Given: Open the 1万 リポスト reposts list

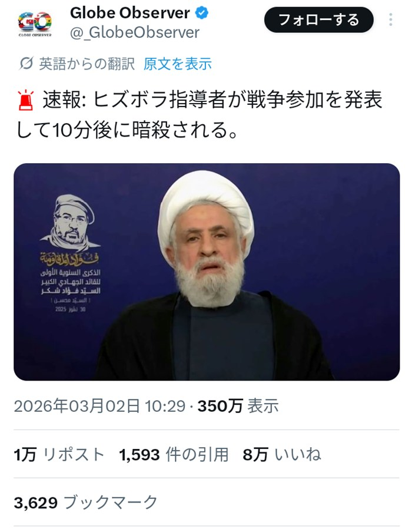Looking at the screenshot, I should (59, 455).
